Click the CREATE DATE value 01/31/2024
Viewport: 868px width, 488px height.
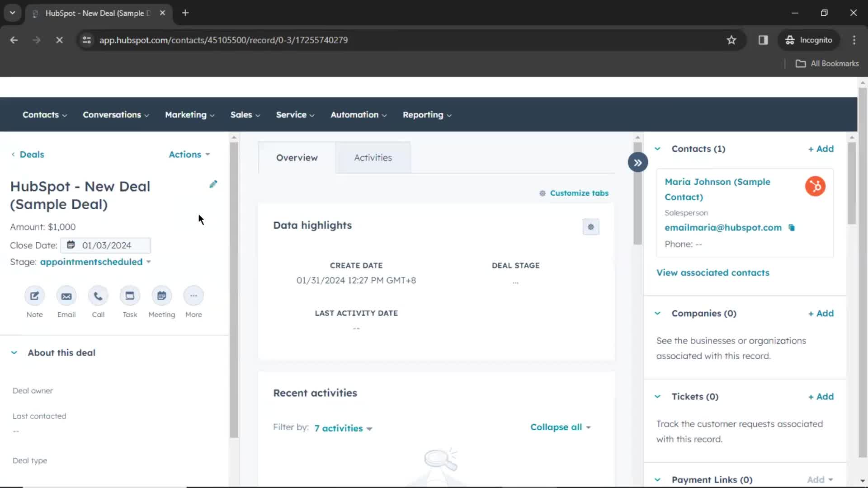point(356,280)
